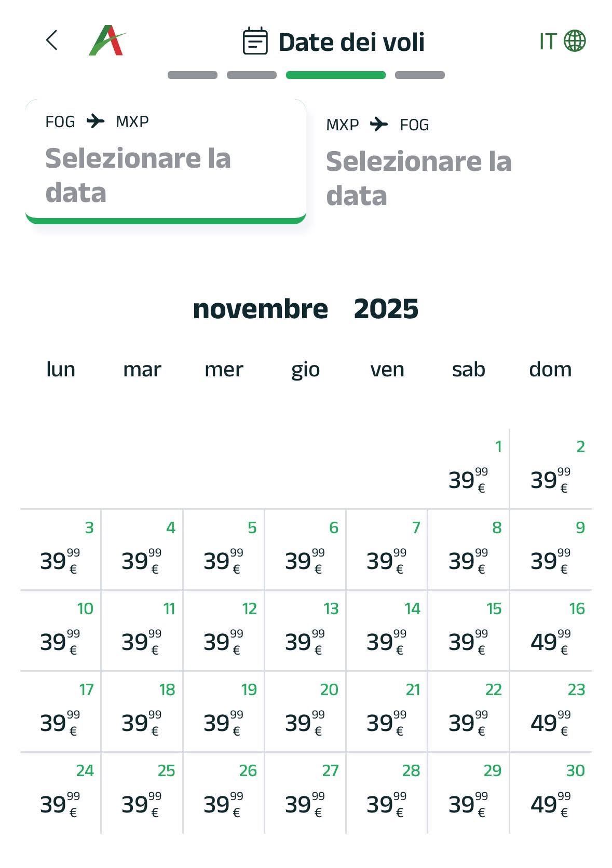Tap the airplane icon in FOG to MXP
The image size is (612, 868).
[x=96, y=121]
